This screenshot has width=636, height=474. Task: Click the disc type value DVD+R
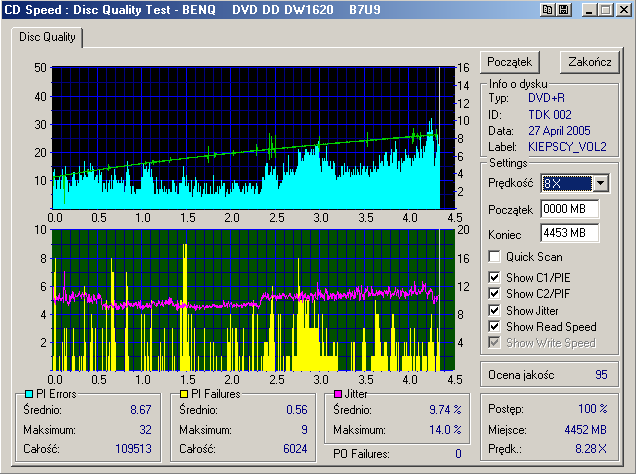(x=546, y=98)
